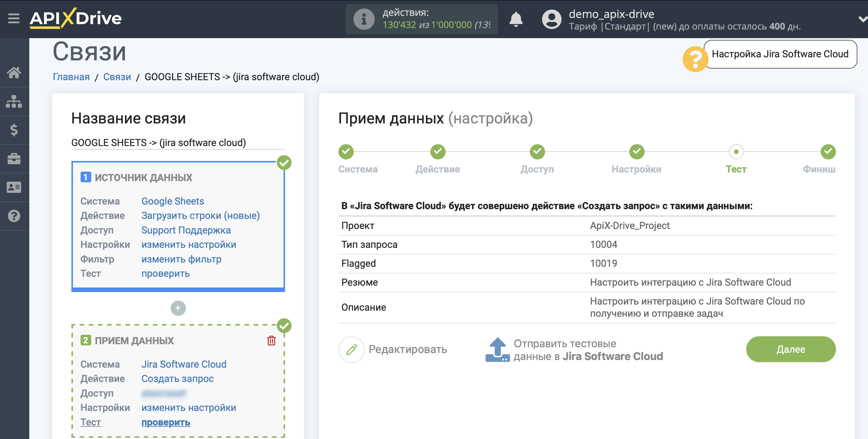
Task: Open the notifications bell
Action: [515, 19]
